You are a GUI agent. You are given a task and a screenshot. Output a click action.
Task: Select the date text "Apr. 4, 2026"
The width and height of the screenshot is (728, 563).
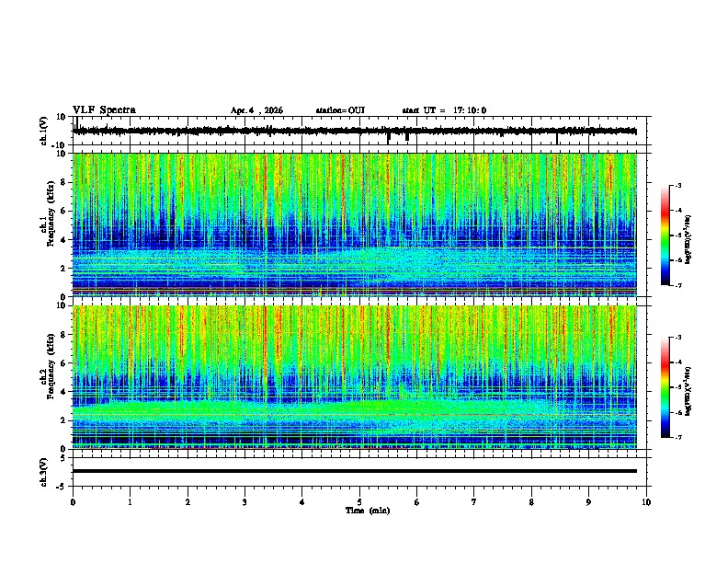[x=256, y=110]
